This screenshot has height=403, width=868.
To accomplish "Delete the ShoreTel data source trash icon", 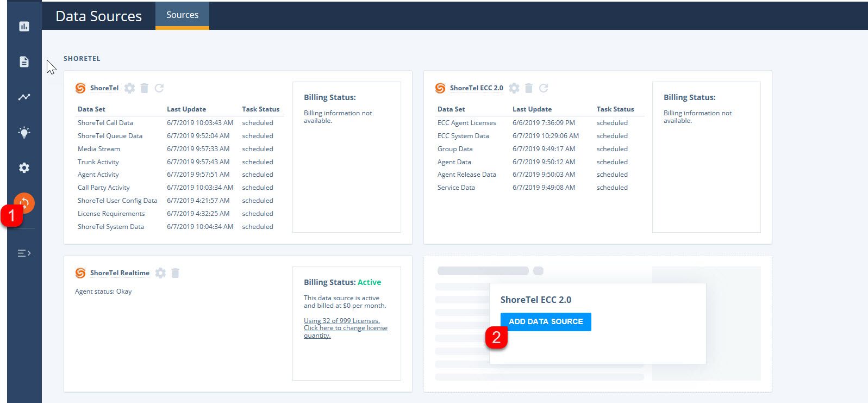I will point(144,88).
